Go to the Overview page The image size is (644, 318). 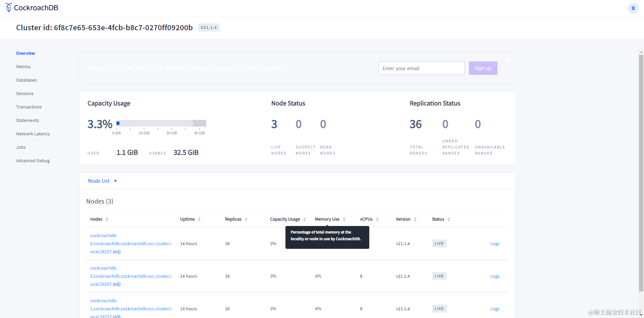tap(25, 53)
